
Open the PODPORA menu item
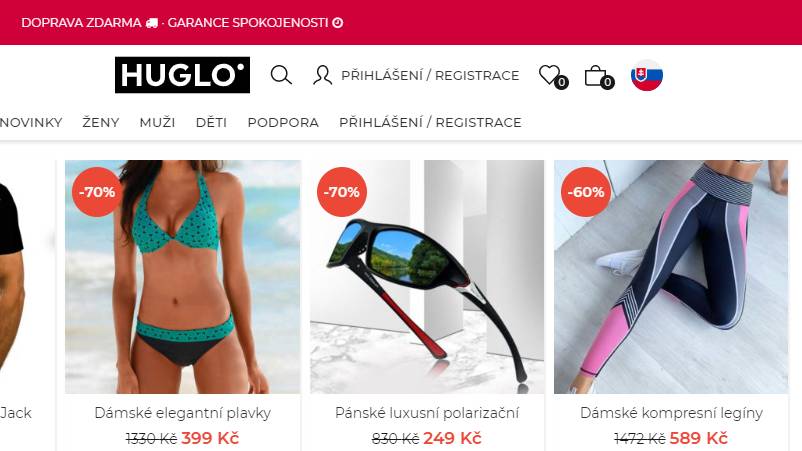[x=283, y=123]
